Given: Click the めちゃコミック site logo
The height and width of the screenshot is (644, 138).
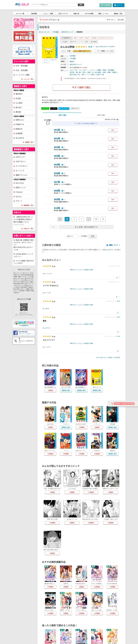Looking at the screenshot, I should 22,5.
